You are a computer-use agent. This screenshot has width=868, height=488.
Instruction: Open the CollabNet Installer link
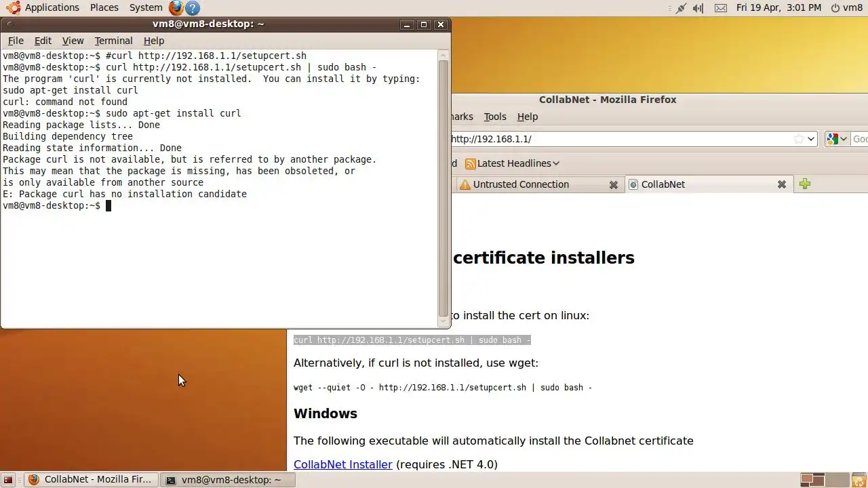[x=343, y=464]
